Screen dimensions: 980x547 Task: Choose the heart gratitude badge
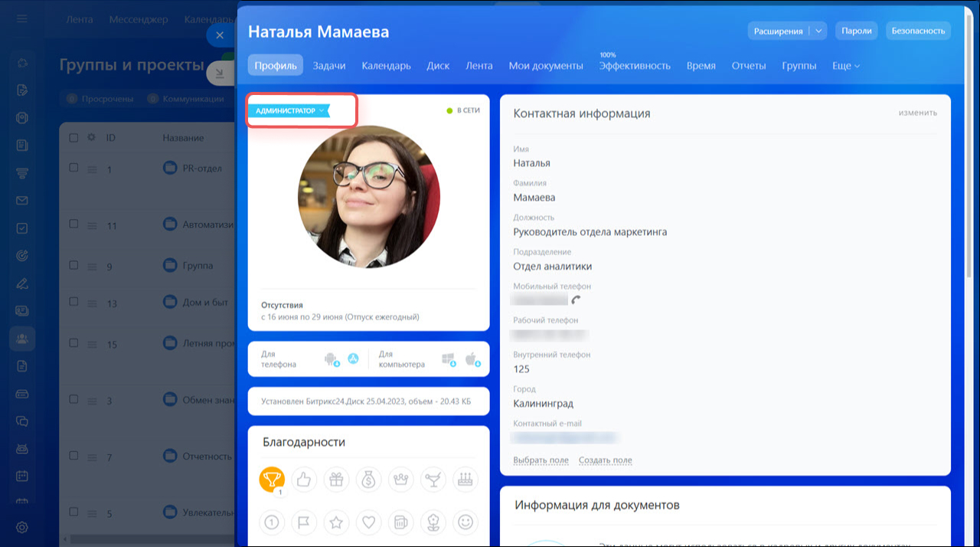[368, 522]
